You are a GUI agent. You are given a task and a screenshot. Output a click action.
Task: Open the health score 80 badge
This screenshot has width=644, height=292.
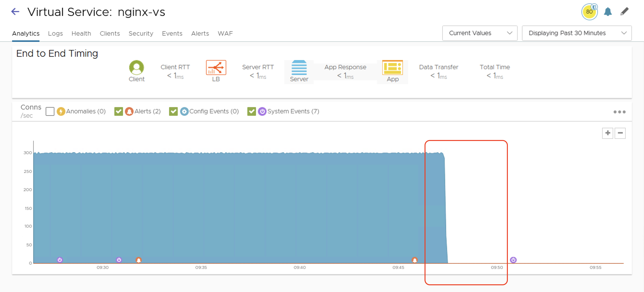pos(589,12)
